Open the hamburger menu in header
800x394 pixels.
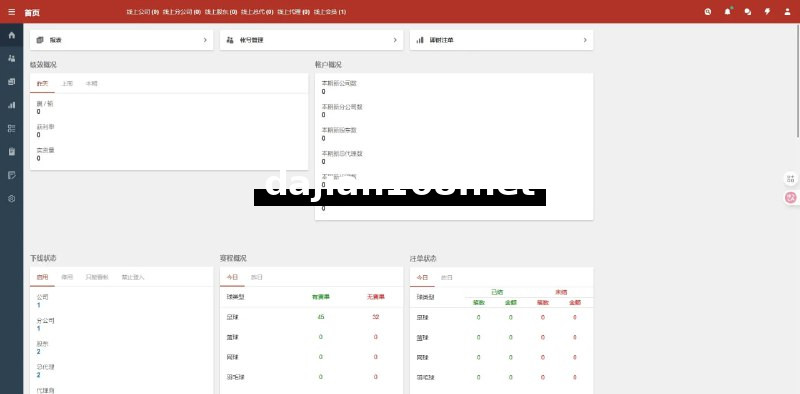(12, 12)
